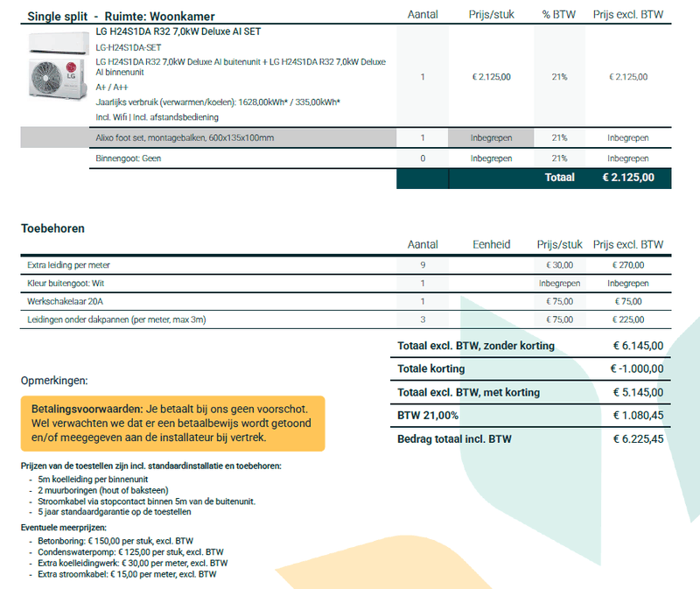Click the product code 'LG-H24S1DA-SET'
700x589 pixels.
(x=128, y=47)
